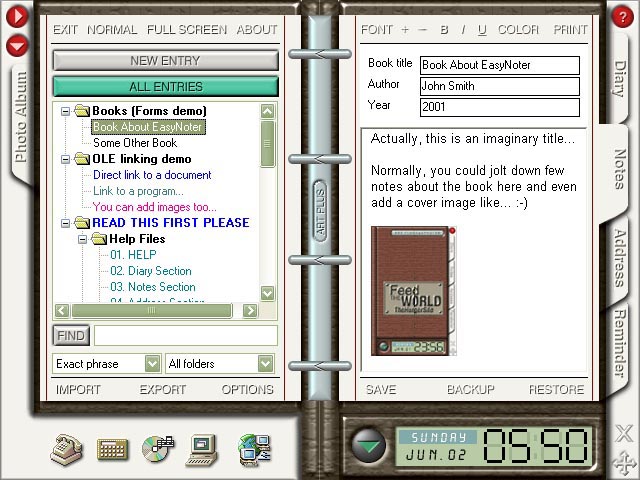
Task: Switch to the Address tab
Action: (620, 256)
